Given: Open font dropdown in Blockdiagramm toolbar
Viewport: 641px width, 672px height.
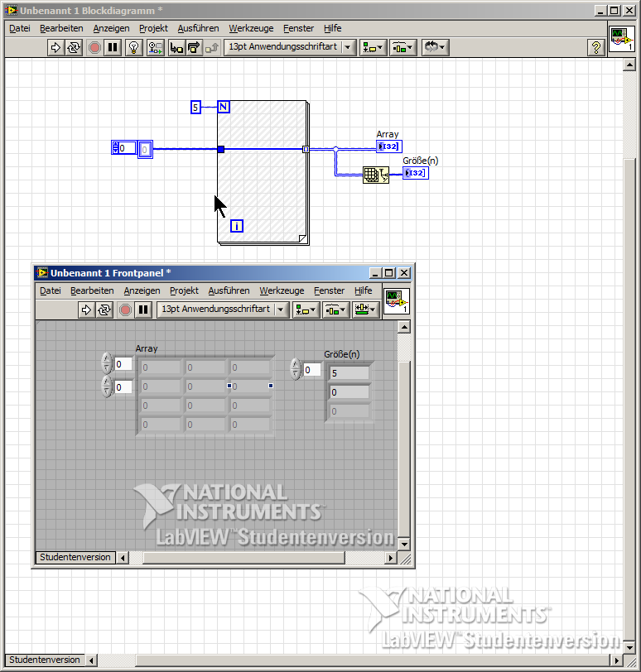Looking at the screenshot, I should click(290, 47).
